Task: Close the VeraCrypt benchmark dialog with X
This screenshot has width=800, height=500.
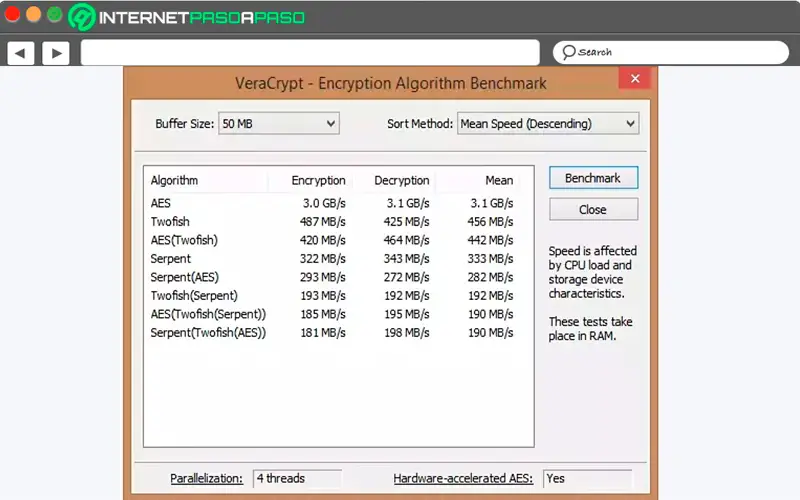Action: click(x=635, y=79)
